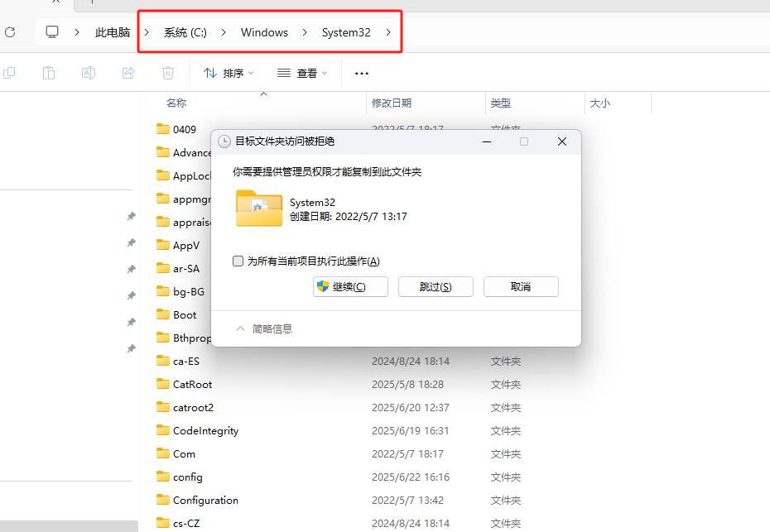The width and height of the screenshot is (770, 532).
Task: Open the 查看 view dropdown
Action: [302, 73]
